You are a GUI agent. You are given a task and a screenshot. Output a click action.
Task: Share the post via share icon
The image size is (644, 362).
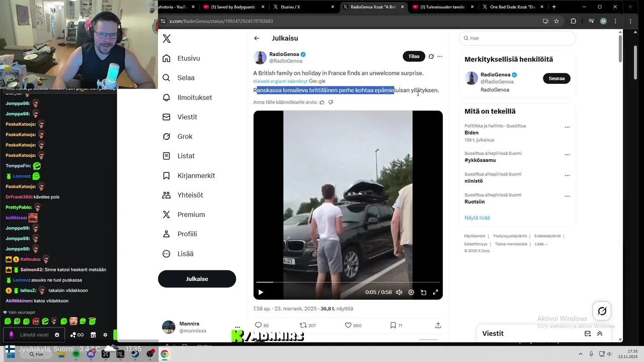[438, 325]
